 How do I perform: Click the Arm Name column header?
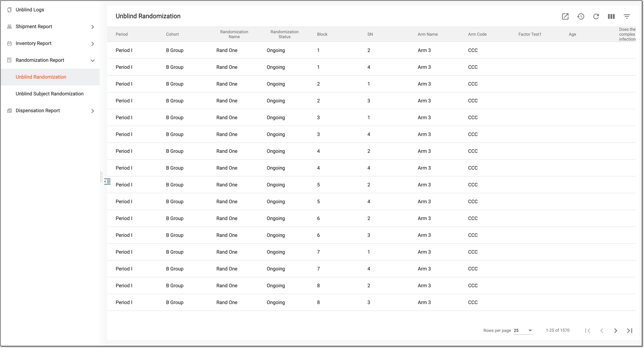[428, 34]
